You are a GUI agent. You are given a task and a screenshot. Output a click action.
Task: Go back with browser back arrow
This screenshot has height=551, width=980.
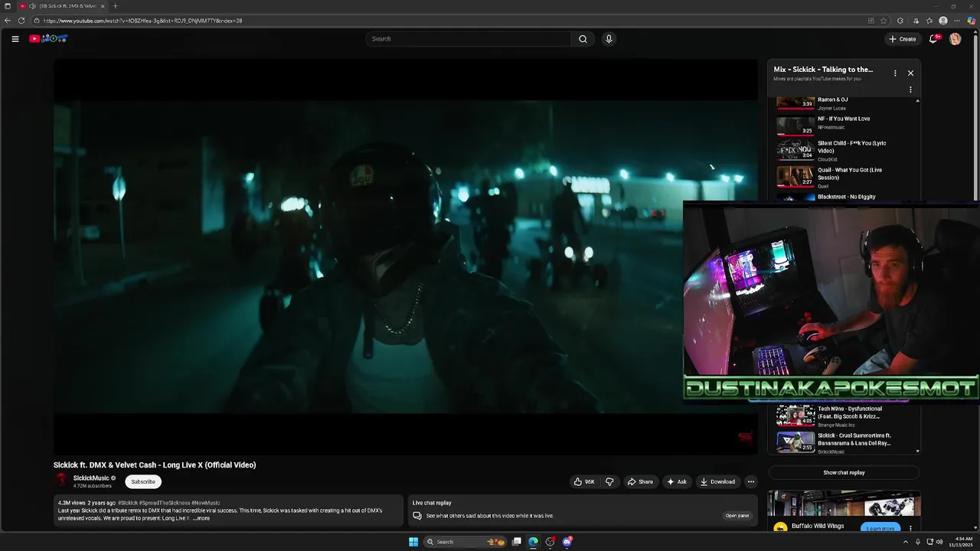[x=8, y=21]
